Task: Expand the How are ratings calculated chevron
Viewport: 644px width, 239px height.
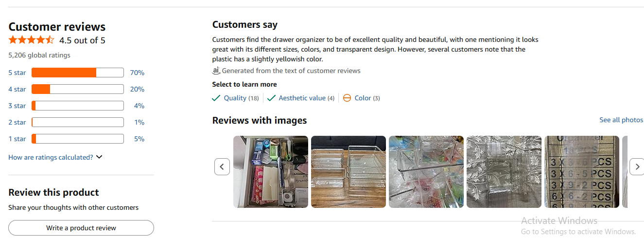Action: tap(99, 157)
